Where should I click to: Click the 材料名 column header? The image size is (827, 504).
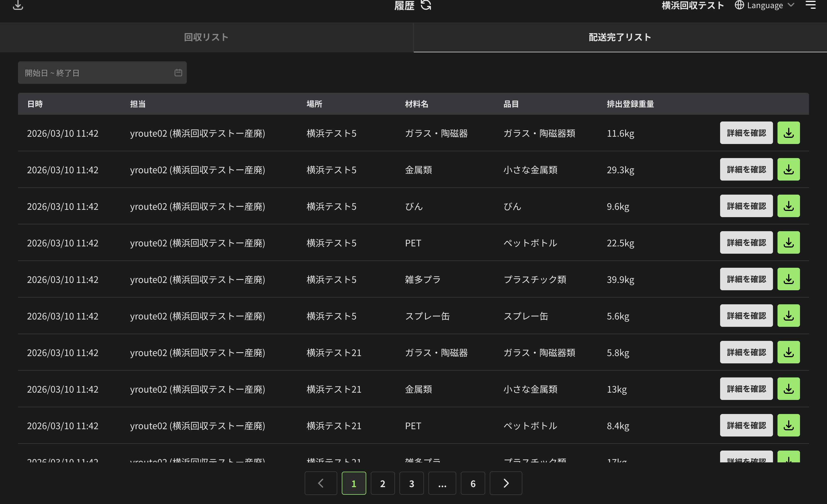coord(417,104)
